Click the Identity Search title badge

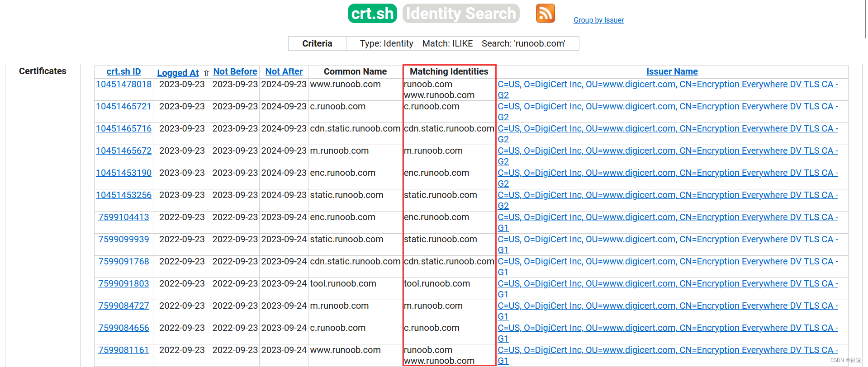pyautogui.click(x=461, y=13)
